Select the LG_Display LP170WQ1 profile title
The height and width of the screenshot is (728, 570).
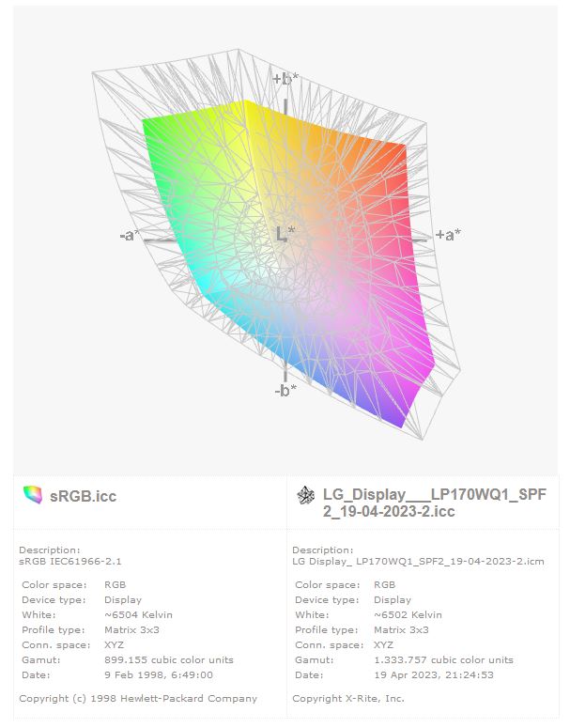pos(434,503)
